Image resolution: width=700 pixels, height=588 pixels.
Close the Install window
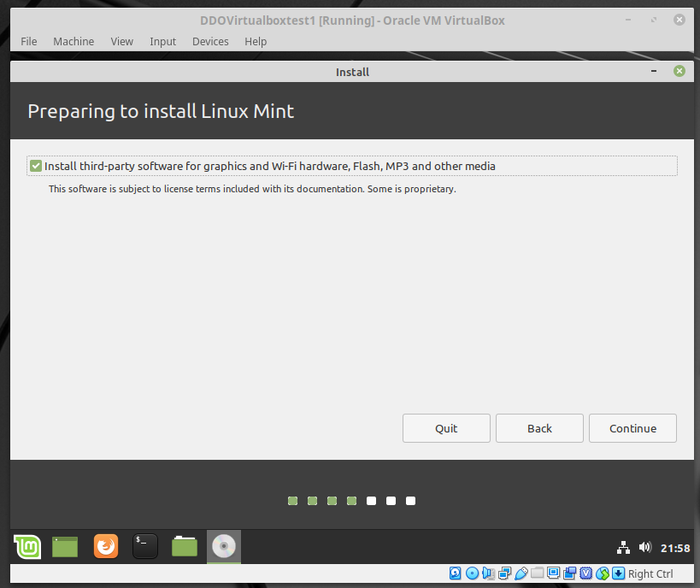click(679, 71)
